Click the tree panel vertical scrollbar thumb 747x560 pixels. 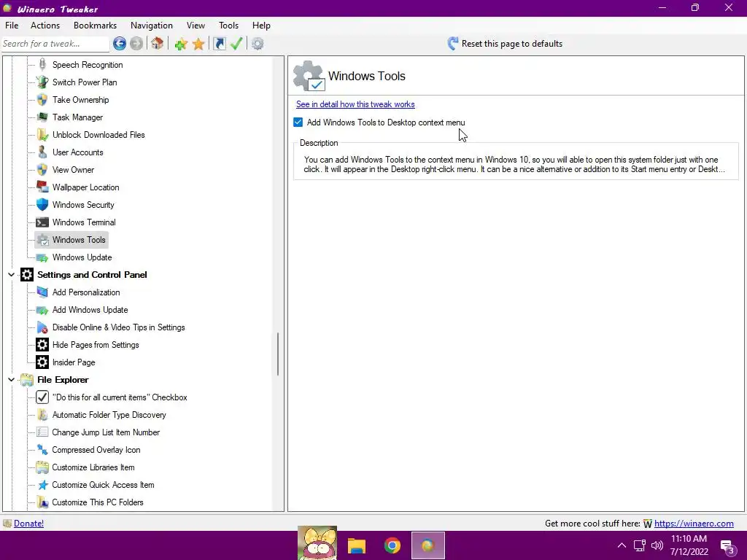tap(278, 354)
